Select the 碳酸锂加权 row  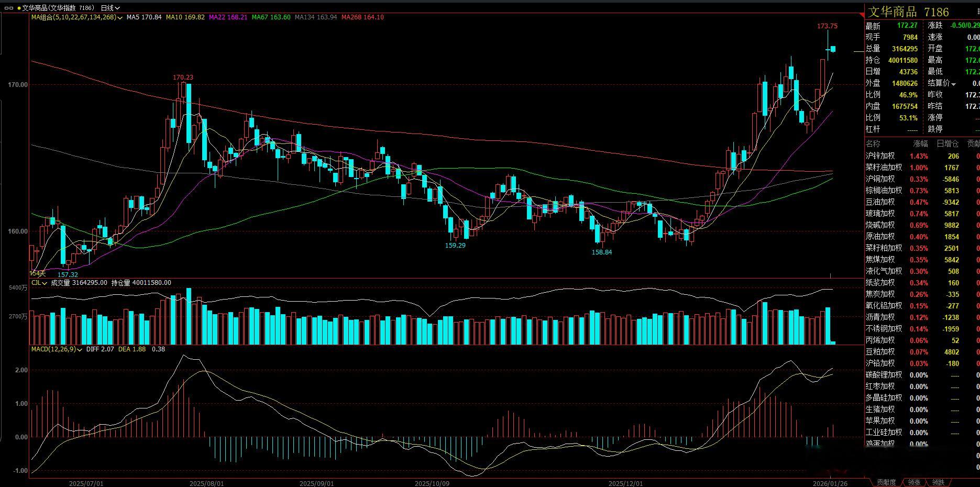(922, 375)
